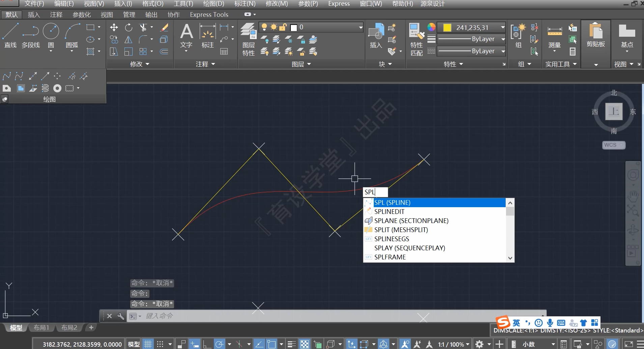This screenshot has height=349, width=644.
Task: Open the annotation scale 1:1 / 100% dropdown
Action: (x=453, y=344)
